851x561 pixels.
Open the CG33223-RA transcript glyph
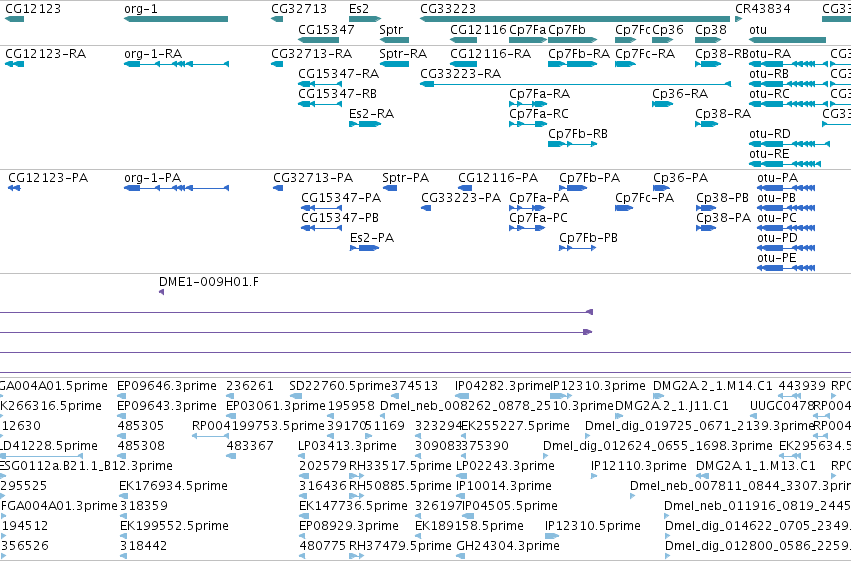coord(575,84)
